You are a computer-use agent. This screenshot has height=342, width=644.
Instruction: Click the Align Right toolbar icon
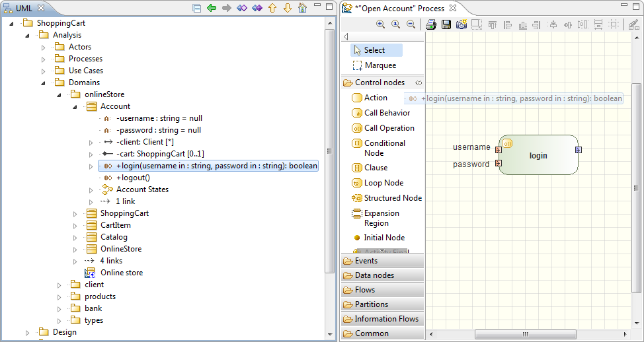536,25
